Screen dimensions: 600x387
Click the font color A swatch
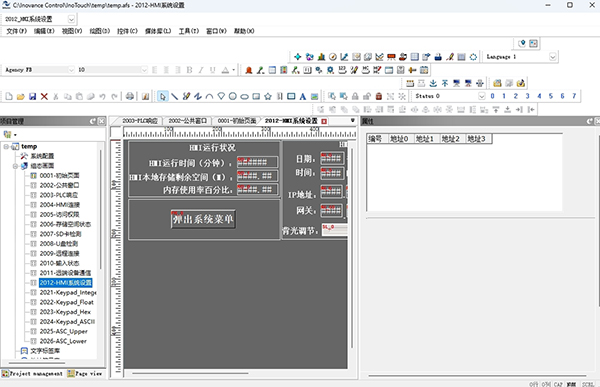point(226,70)
